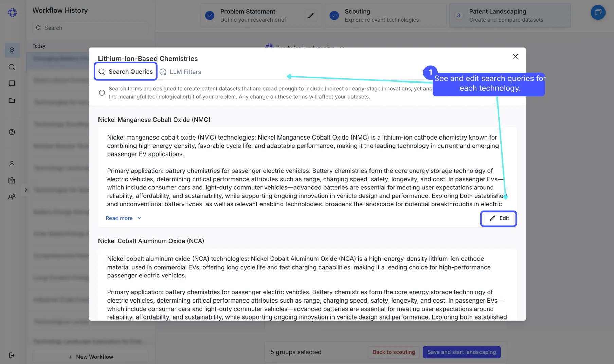Open the team members icon in sidebar
The height and width of the screenshot is (364, 614).
(x=12, y=197)
